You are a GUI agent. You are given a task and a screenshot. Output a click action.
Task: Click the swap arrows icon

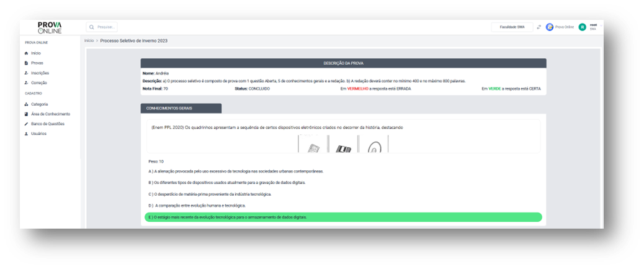[539, 27]
